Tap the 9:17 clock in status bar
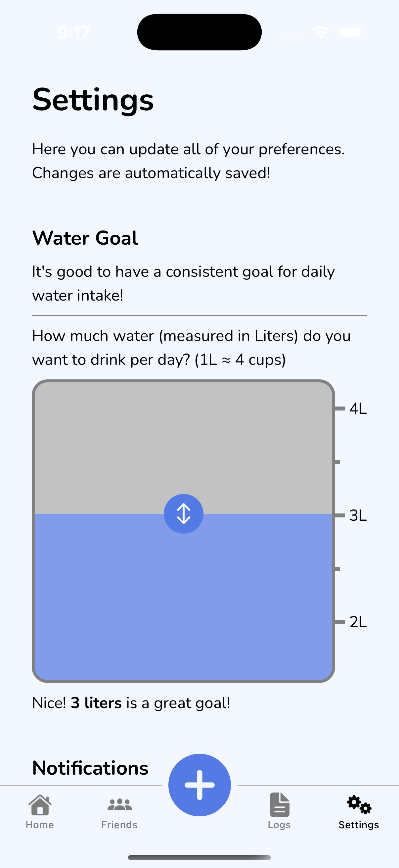 (73, 33)
